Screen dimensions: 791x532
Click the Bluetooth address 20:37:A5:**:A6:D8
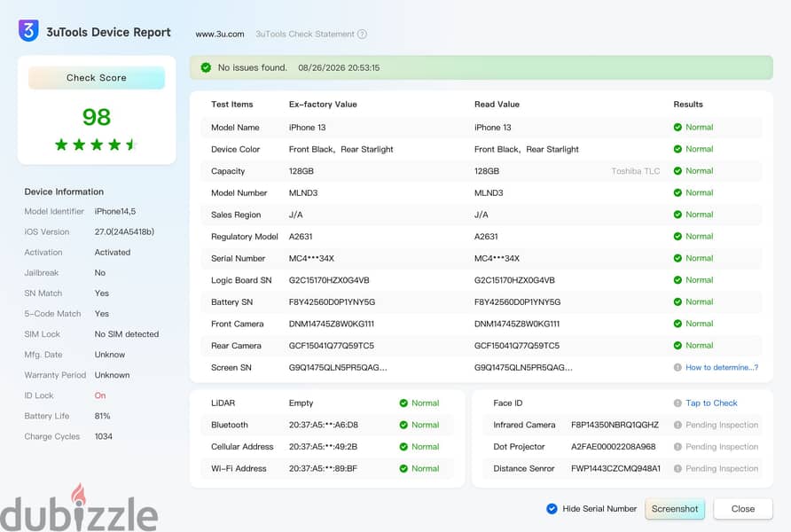coord(324,425)
